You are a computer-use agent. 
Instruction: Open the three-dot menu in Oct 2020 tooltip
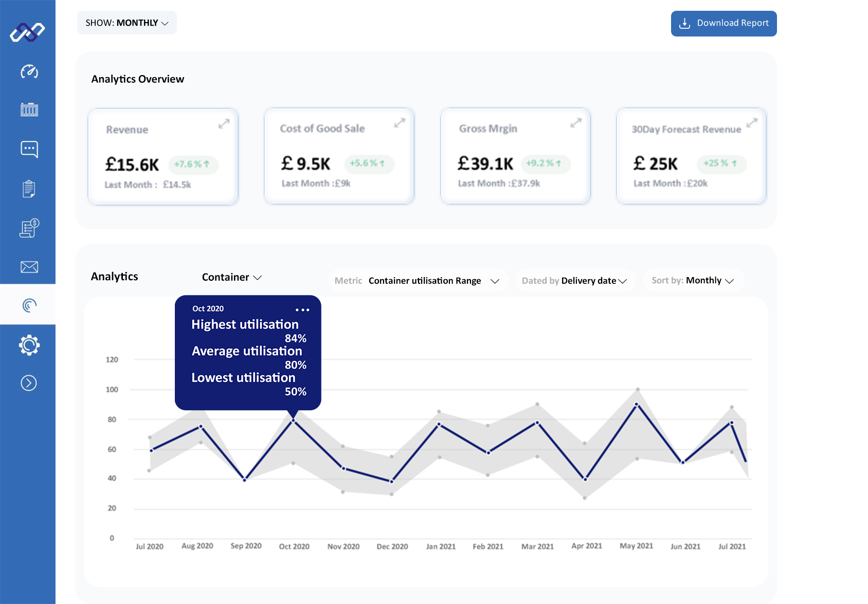pyautogui.click(x=302, y=310)
